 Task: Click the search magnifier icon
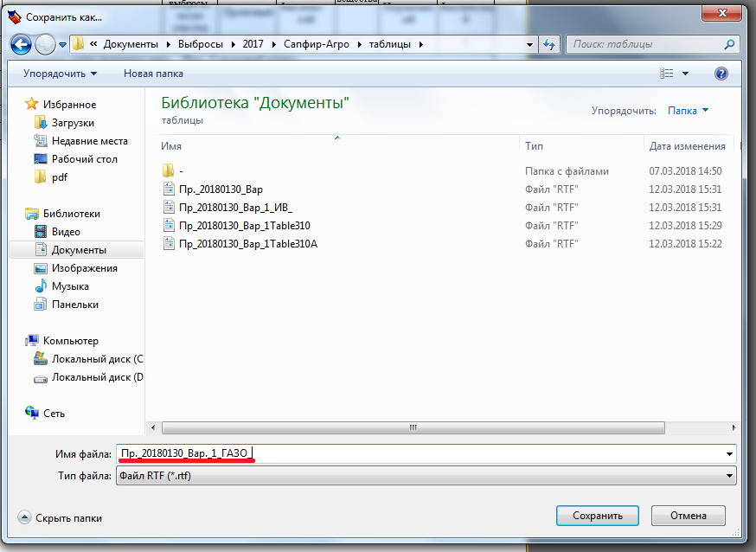[x=729, y=44]
